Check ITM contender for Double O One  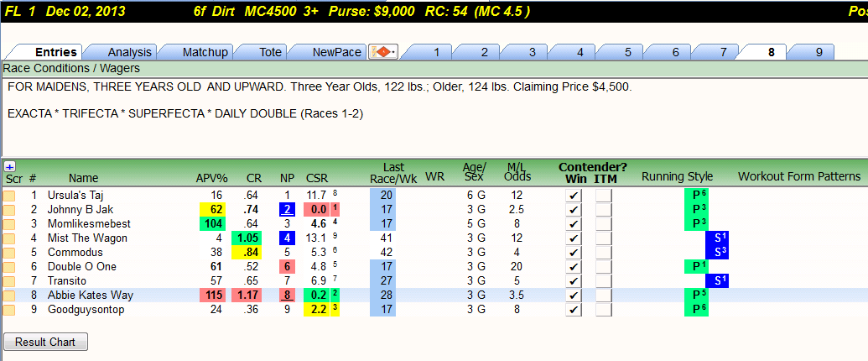pyautogui.click(x=605, y=267)
